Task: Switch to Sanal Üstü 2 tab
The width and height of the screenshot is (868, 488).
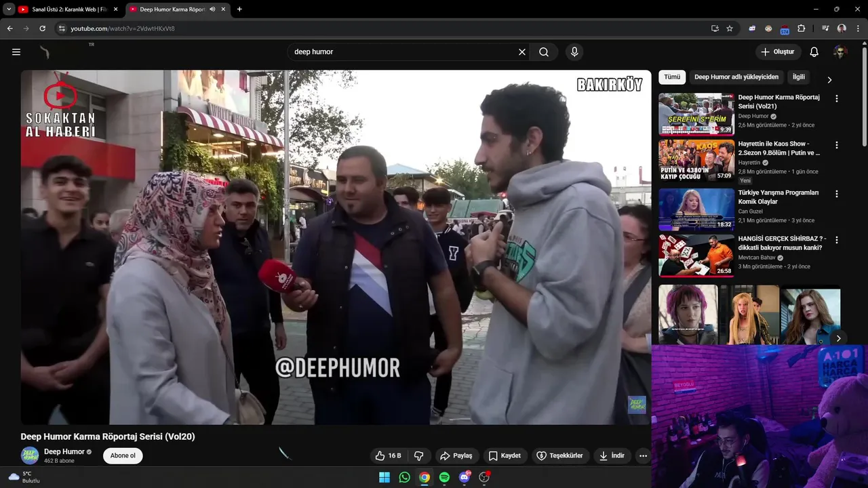Action: (x=68, y=9)
